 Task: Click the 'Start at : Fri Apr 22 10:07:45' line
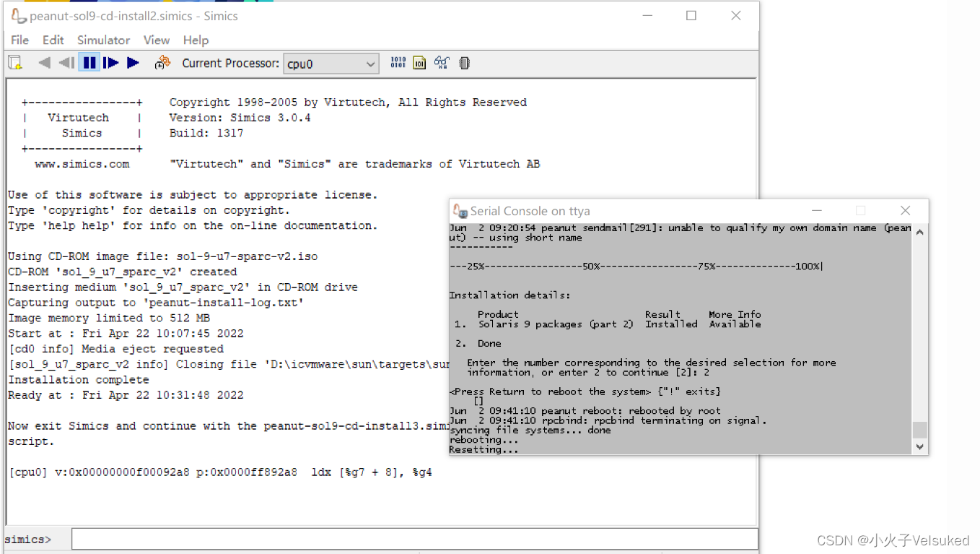126,333
